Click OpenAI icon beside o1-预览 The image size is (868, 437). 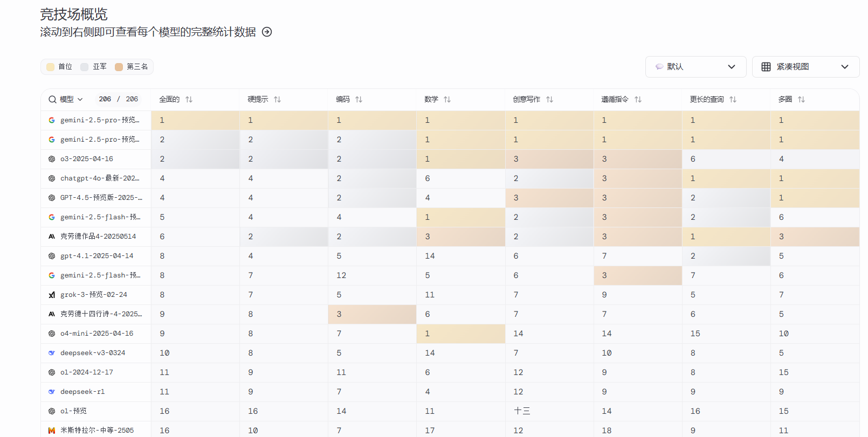tap(52, 411)
